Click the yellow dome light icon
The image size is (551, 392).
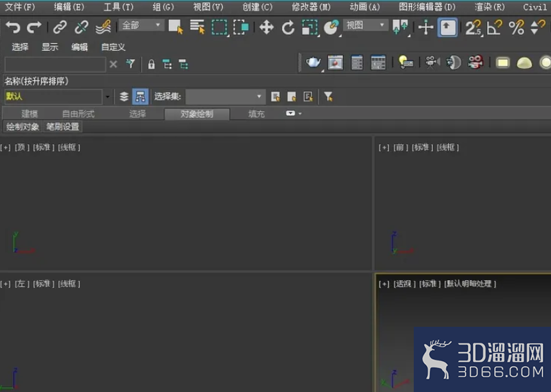coord(524,63)
